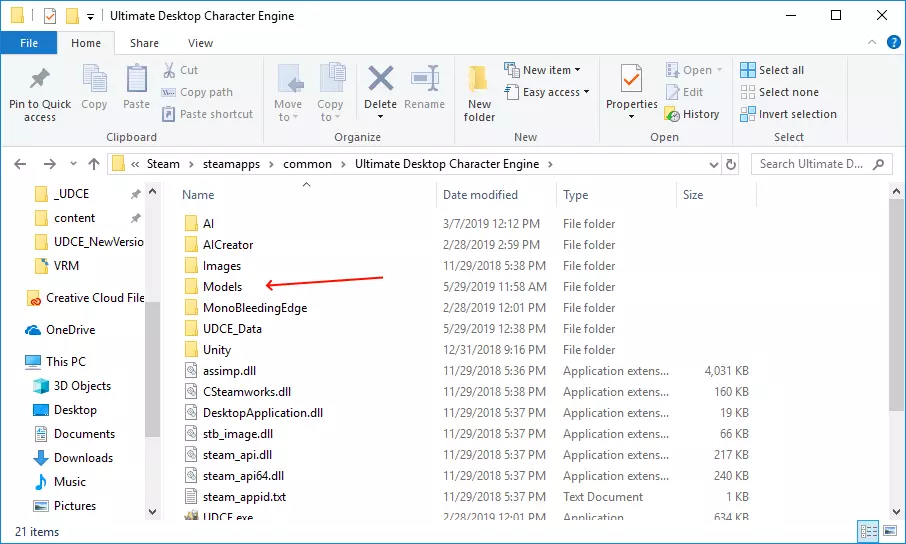Select Downloads in navigation pane
The width and height of the screenshot is (906, 544).
pyautogui.click(x=83, y=458)
